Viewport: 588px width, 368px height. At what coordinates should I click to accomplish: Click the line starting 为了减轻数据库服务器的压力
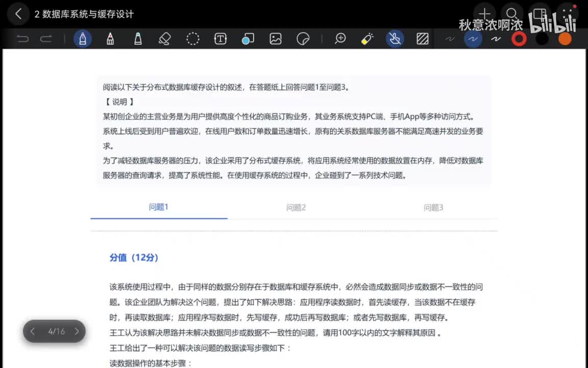click(x=293, y=160)
